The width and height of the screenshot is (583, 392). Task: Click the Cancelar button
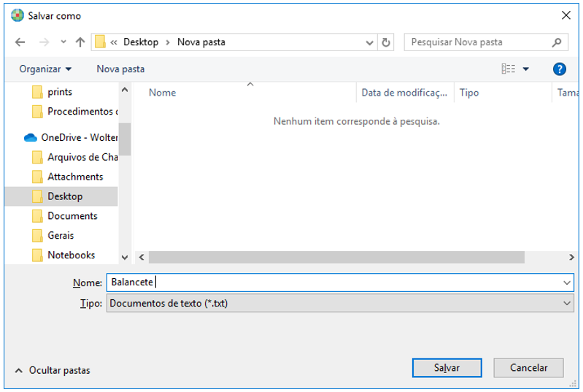528,368
